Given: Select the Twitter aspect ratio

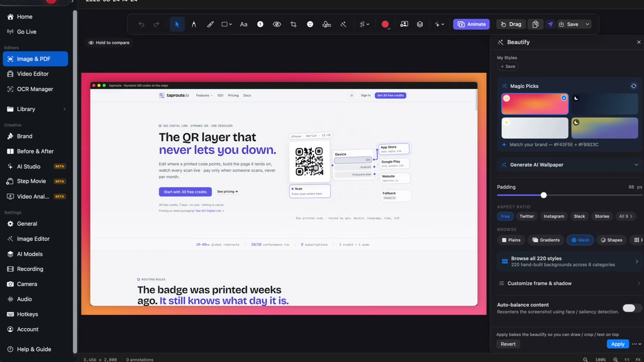Looking at the screenshot, I should [x=527, y=216].
